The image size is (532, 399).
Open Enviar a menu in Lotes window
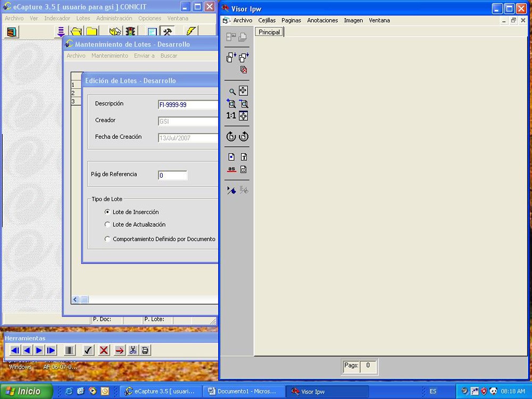tap(144, 56)
